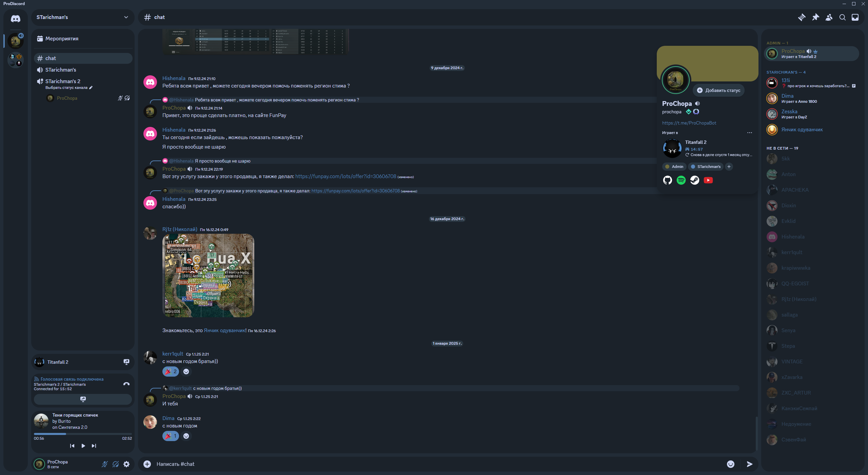This screenshot has width=868, height=475.
Task: Open ProChopa's Spotify connection icon
Action: click(681, 180)
